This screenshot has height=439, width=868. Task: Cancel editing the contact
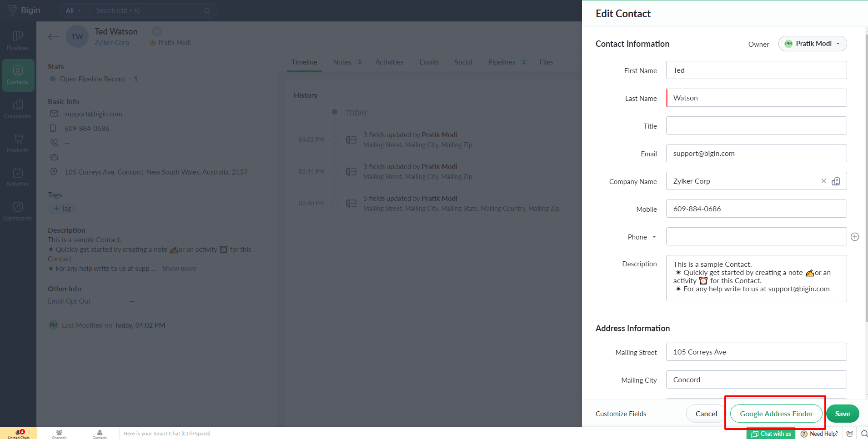706,414
